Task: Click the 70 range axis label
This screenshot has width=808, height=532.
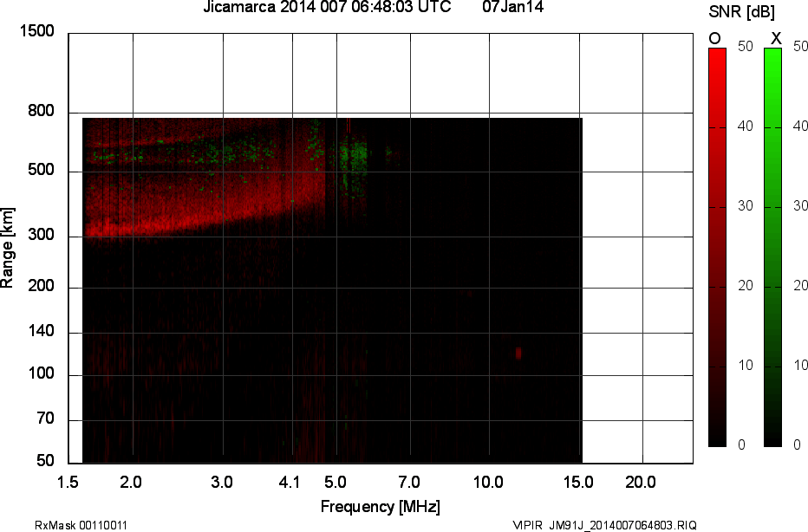Action: 45,418
